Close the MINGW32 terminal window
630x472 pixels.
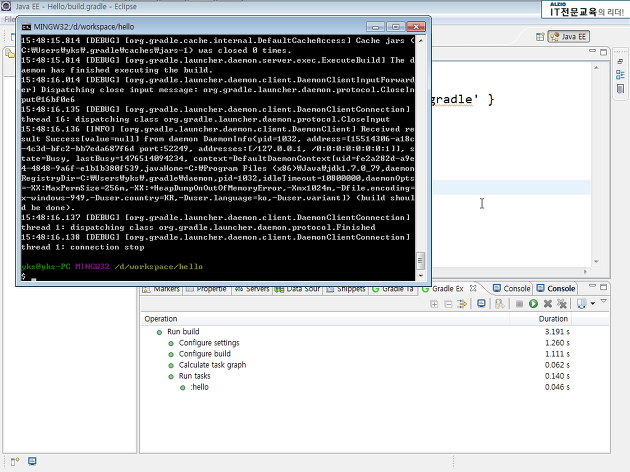click(416, 27)
